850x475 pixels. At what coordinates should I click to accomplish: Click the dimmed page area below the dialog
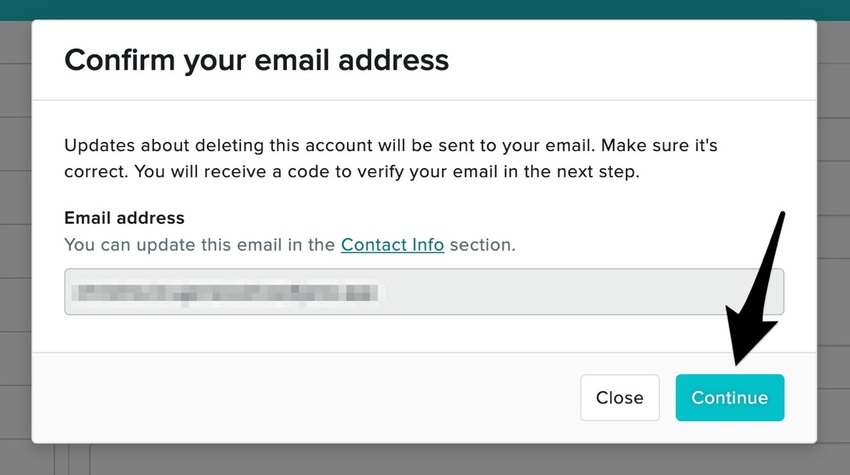[425, 460]
